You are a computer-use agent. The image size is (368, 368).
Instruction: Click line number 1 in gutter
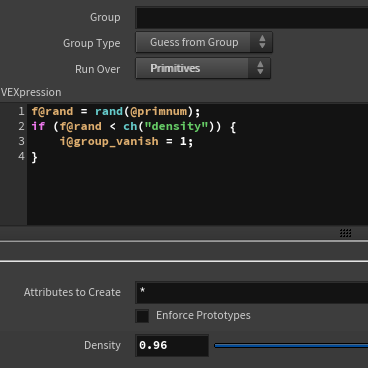(21, 111)
